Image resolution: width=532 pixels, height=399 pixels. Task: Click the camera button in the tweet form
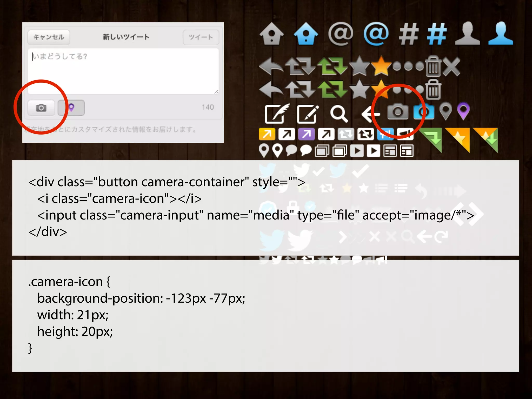coord(41,108)
